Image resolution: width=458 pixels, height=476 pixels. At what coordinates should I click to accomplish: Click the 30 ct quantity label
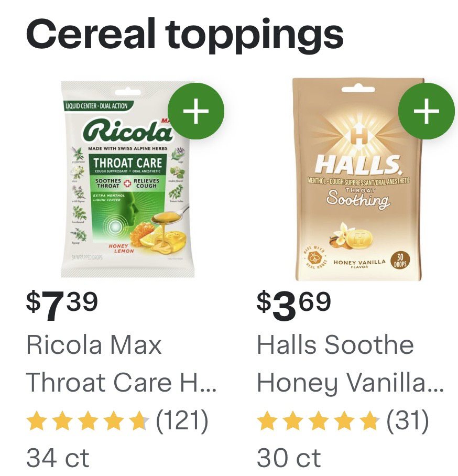pyautogui.click(x=289, y=457)
